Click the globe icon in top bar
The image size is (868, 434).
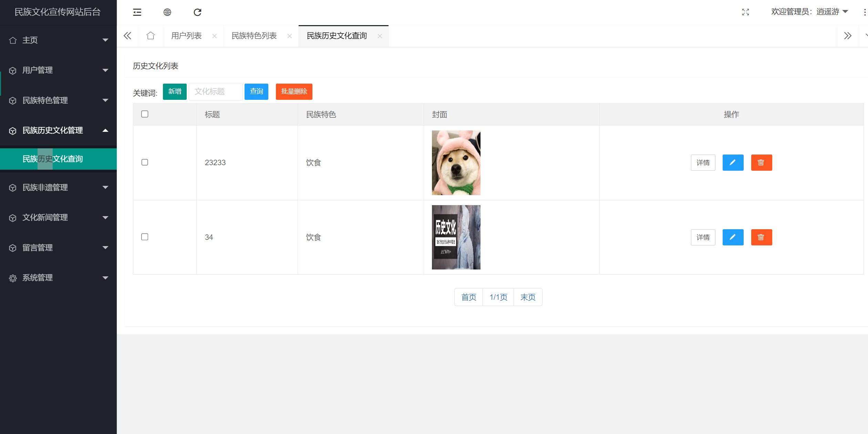click(167, 12)
